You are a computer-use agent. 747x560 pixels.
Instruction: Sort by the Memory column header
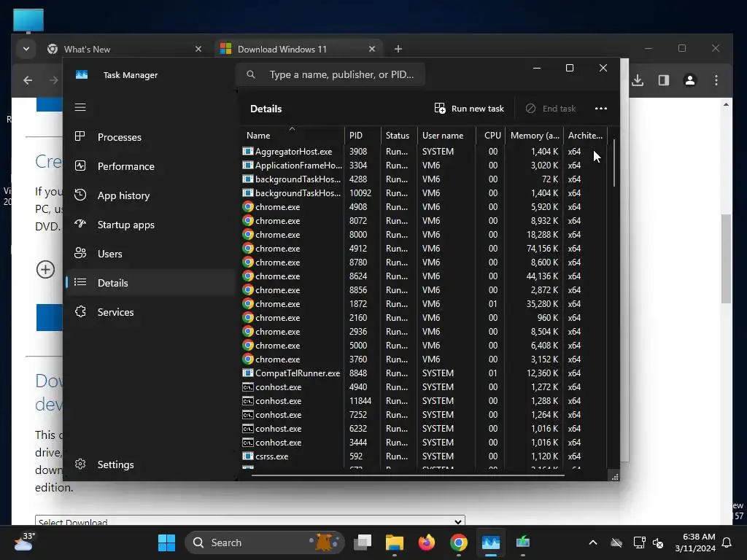point(534,135)
